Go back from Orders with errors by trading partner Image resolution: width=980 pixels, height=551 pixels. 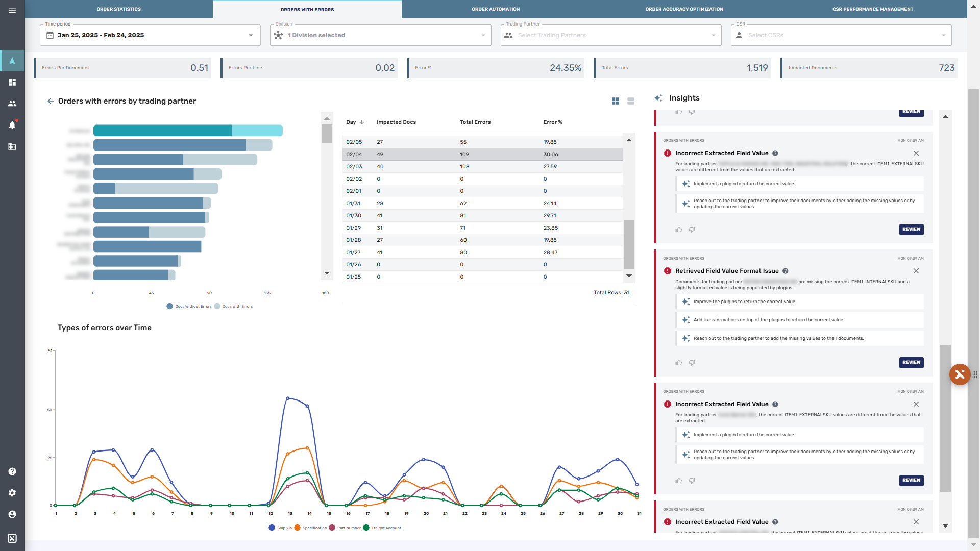(51, 101)
